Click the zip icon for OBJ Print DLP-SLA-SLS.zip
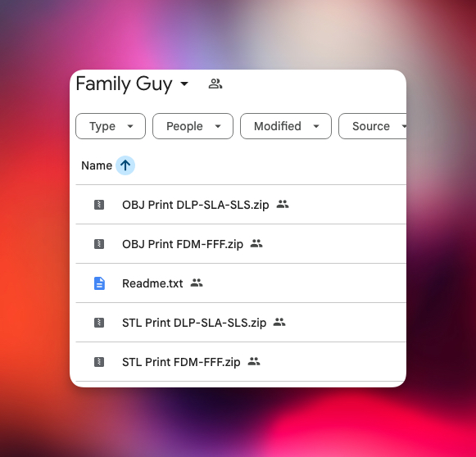The width and height of the screenshot is (476, 457). (x=99, y=205)
